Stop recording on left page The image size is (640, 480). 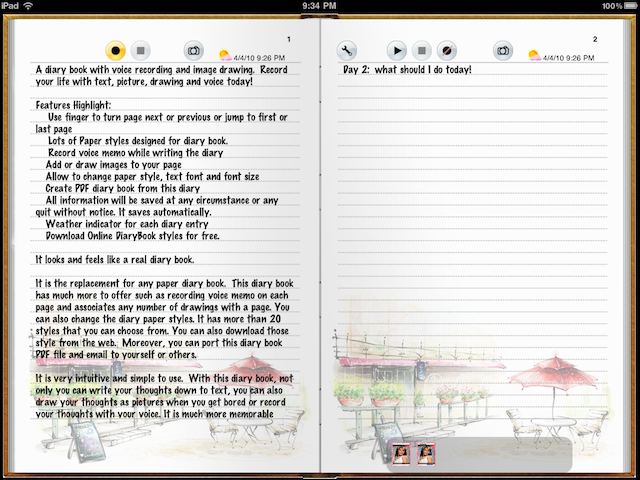click(x=141, y=50)
